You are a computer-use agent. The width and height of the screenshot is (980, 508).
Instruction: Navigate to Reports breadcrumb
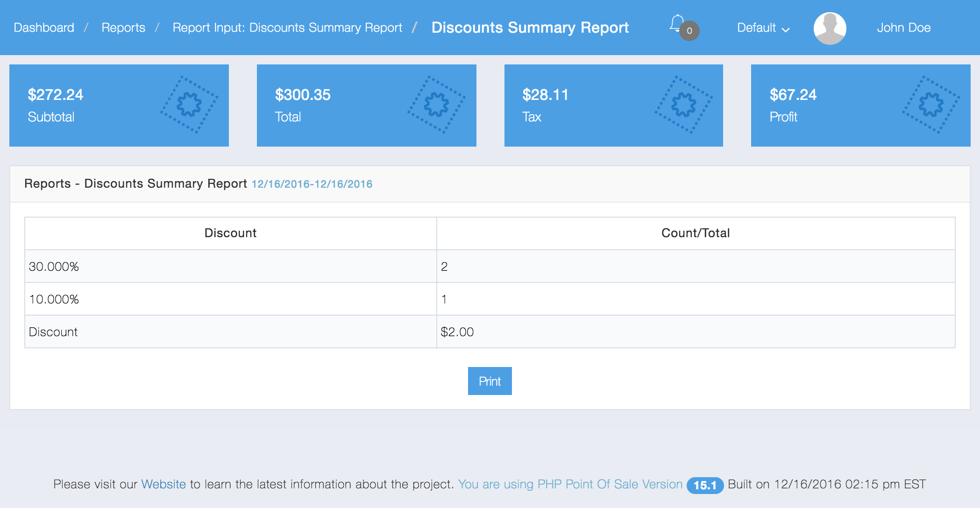coord(123,28)
